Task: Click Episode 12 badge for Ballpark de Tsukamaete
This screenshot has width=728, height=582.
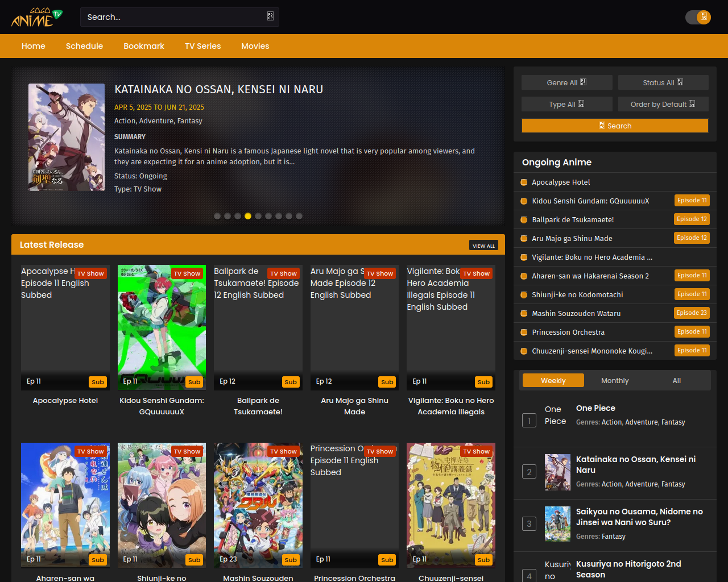Action: coord(692,219)
